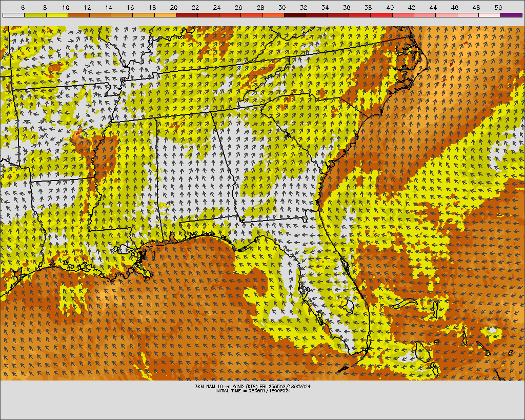Click the legend label "22"

coord(195,7)
